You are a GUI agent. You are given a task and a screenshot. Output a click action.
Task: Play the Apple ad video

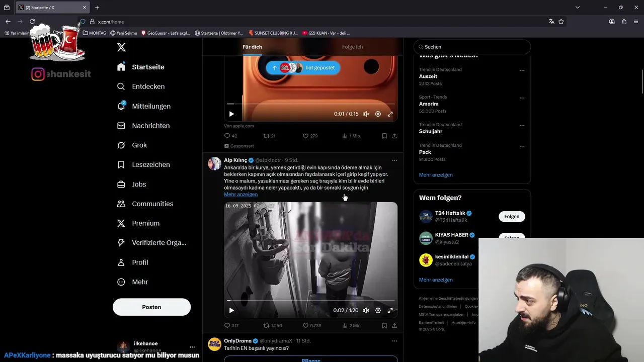tap(231, 114)
